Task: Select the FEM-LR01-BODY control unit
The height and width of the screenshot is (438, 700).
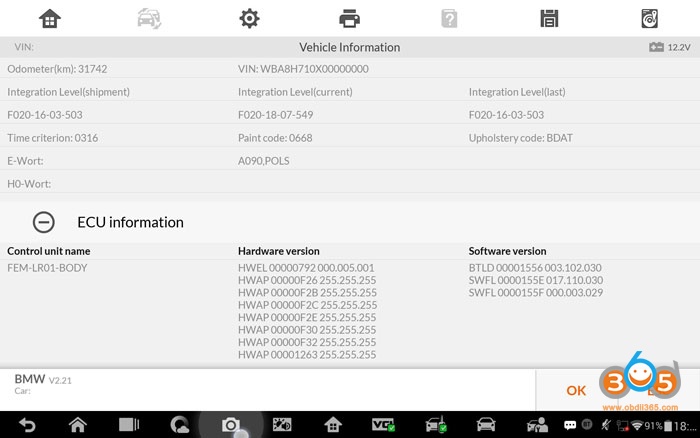Action: point(47,268)
